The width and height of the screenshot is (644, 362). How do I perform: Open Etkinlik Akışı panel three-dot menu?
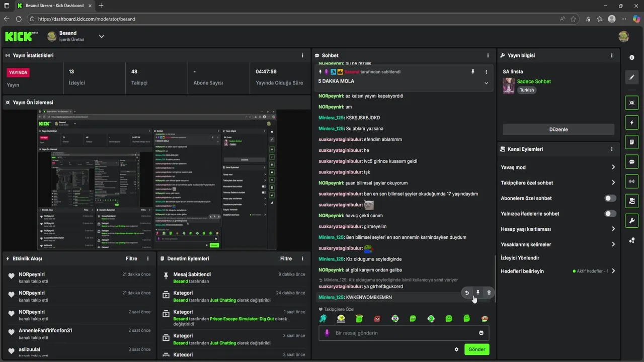click(x=148, y=258)
